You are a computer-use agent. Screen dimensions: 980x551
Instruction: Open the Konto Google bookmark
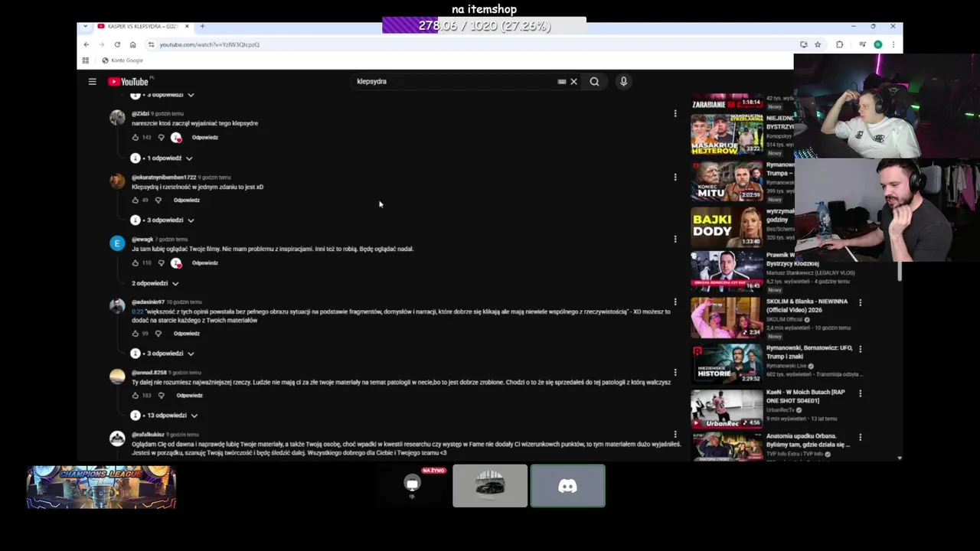(x=122, y=60)
